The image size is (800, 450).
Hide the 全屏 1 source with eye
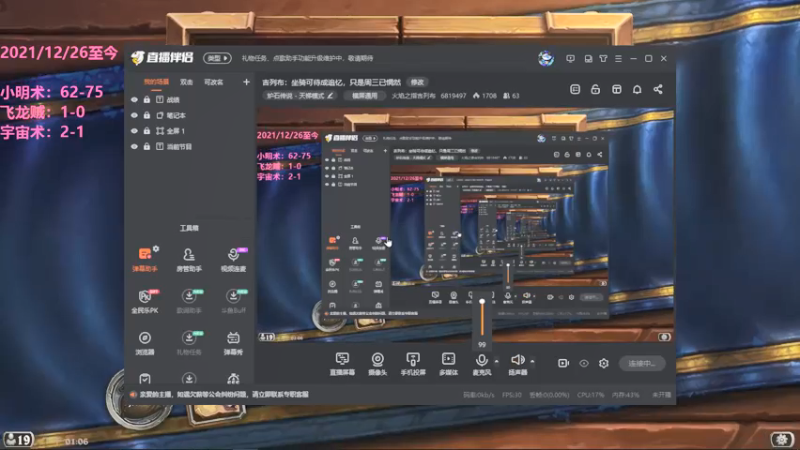click(134, 131)
